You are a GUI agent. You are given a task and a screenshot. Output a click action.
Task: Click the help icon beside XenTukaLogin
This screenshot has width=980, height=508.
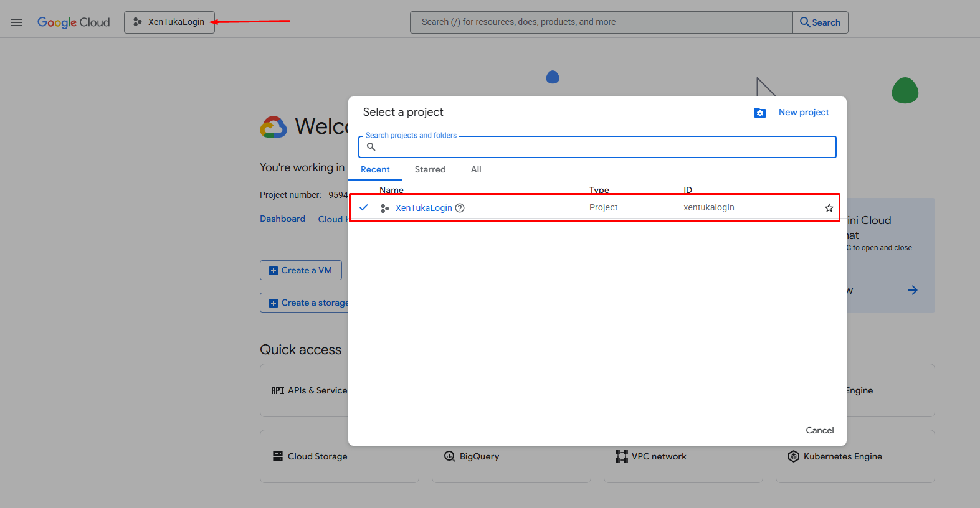pos(460,208)
